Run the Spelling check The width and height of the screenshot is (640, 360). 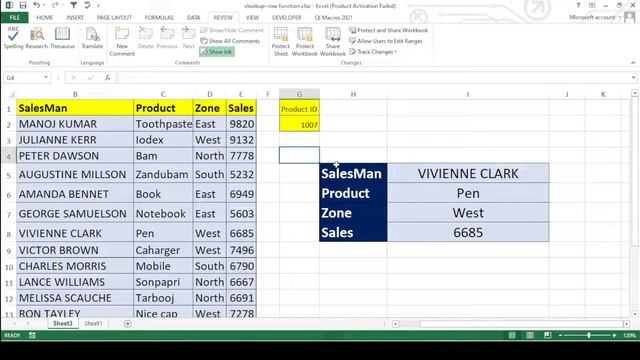pos(13,38)
